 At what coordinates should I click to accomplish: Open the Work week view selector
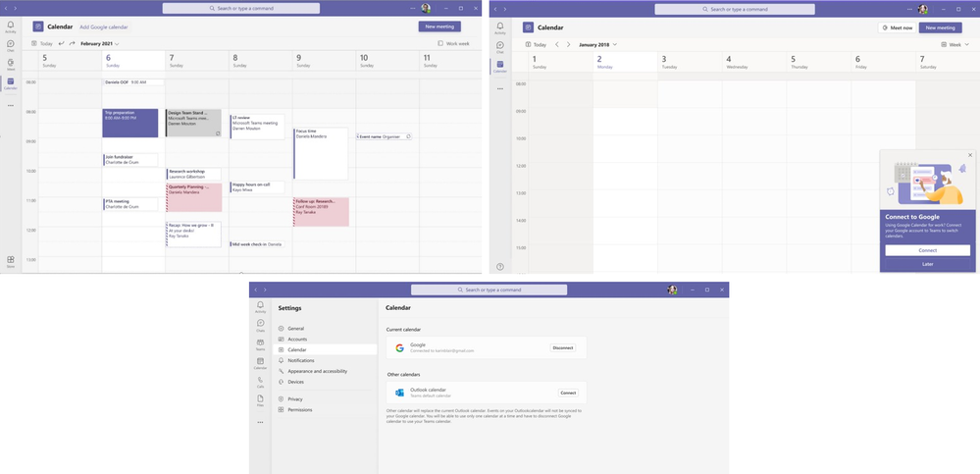(454, 44)
